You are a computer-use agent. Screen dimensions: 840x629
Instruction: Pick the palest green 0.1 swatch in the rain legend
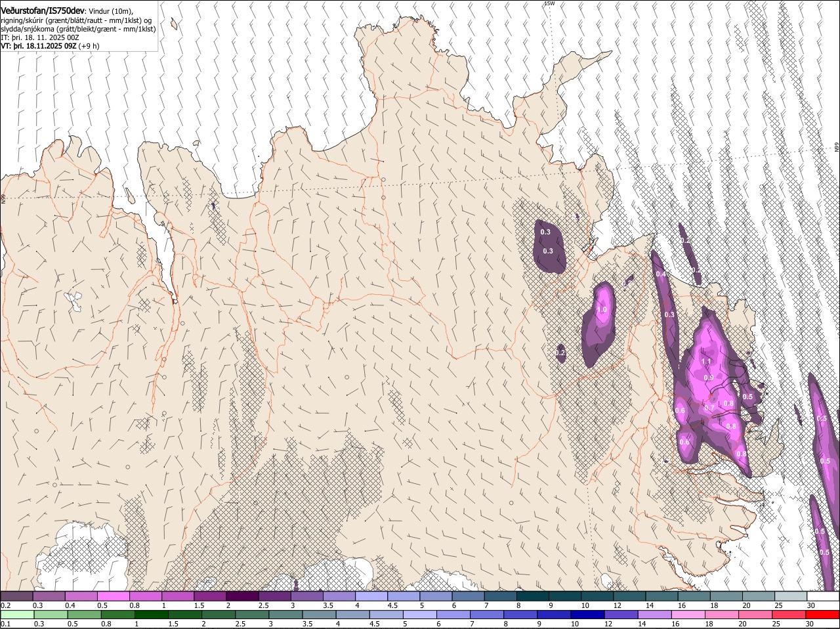[x=17, y=615]
